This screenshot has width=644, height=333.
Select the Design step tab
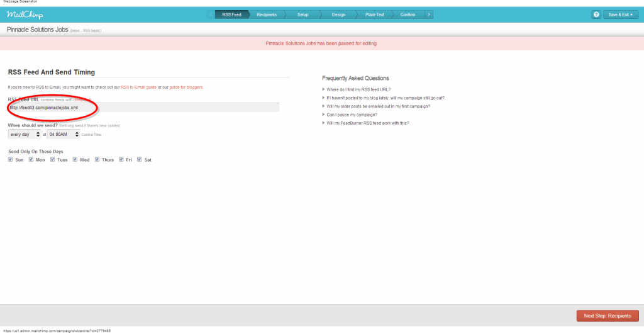click(x=338, y=15)
